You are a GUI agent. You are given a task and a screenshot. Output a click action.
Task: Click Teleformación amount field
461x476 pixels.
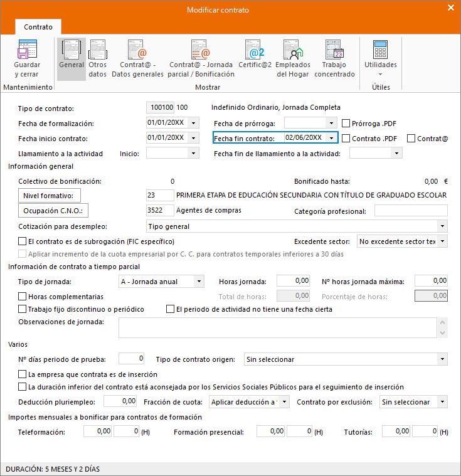(x=97, y=431)
